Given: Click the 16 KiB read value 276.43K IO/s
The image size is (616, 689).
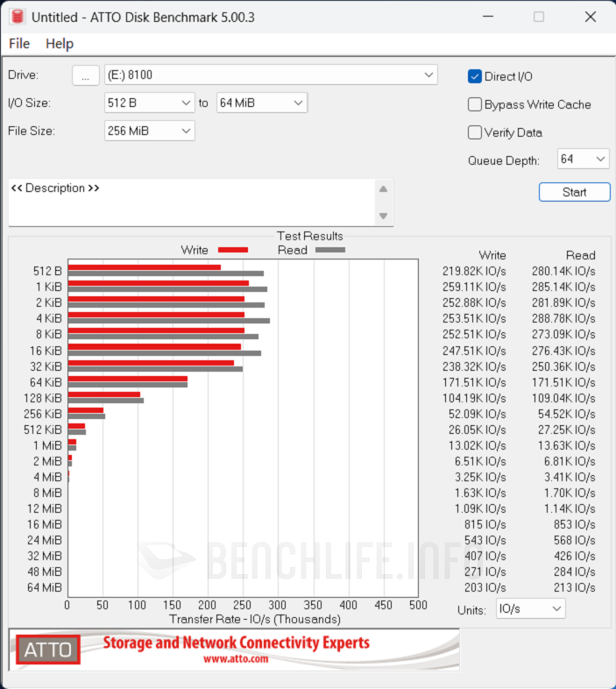Looking at the screenshot, I should click(x=563, y=351).
